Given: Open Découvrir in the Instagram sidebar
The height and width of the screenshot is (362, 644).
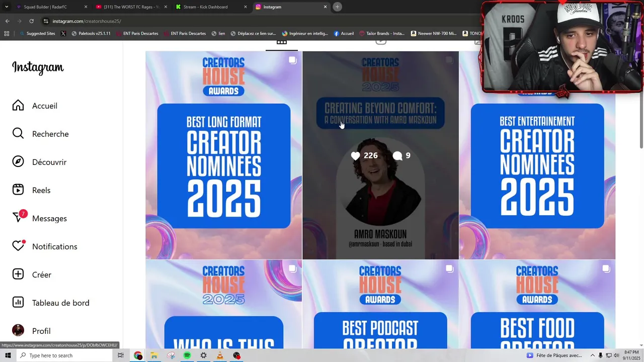Looking at the screenshot, I should point(40,162).
